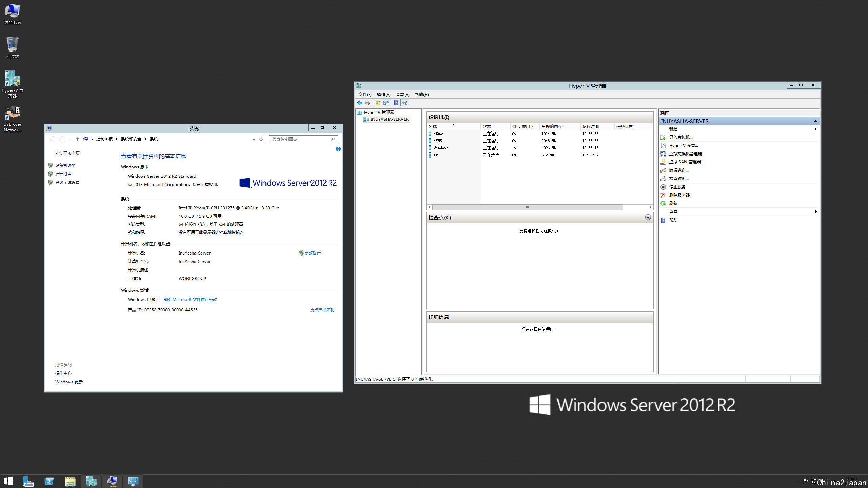
Task: Open 虚拟交换机管理器 action
Action: coord(687,154)
